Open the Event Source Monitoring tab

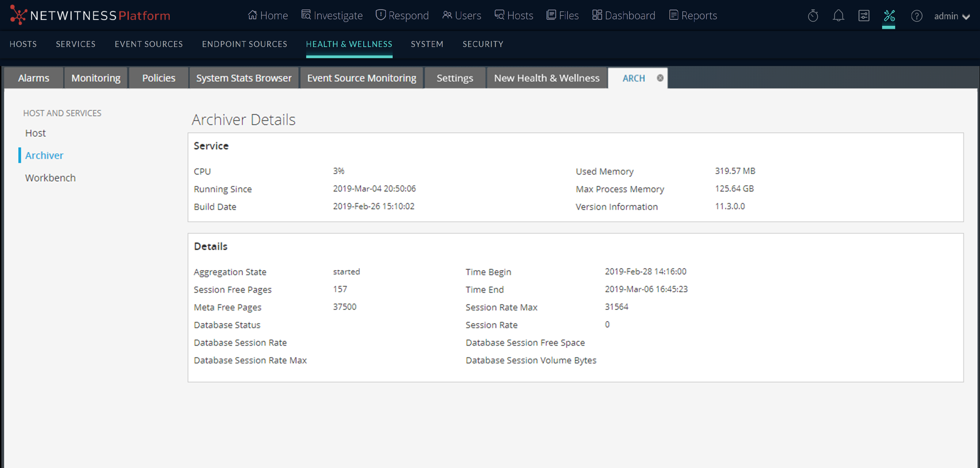point(361,78)
